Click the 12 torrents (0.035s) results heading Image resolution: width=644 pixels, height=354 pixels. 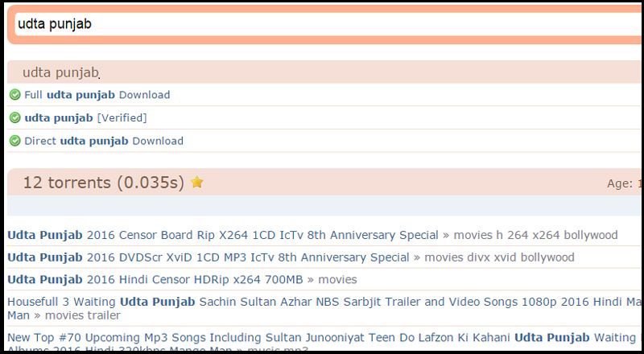104,183
